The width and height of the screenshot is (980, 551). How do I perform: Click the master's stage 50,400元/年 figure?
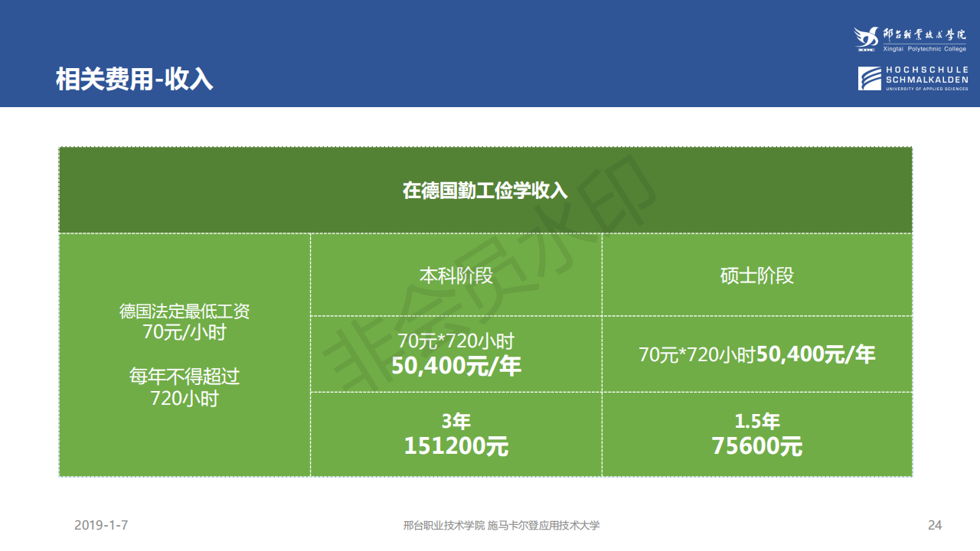click(x=815, y=354)
